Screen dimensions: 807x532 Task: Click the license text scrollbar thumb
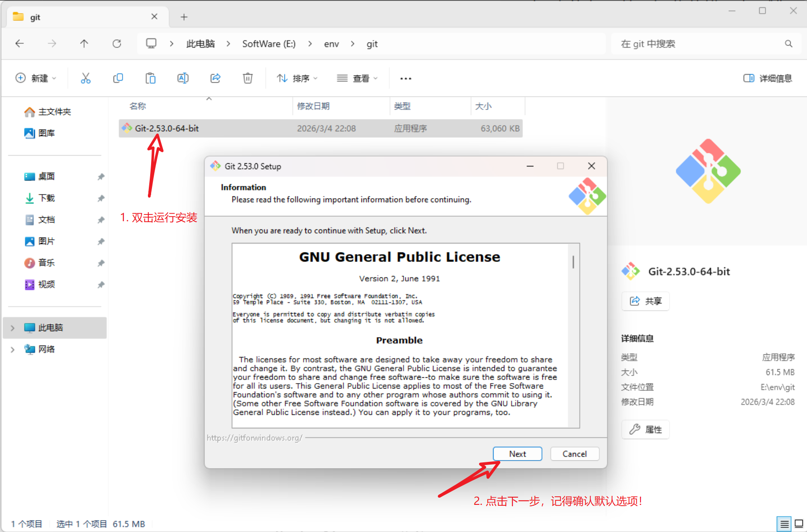573,262
